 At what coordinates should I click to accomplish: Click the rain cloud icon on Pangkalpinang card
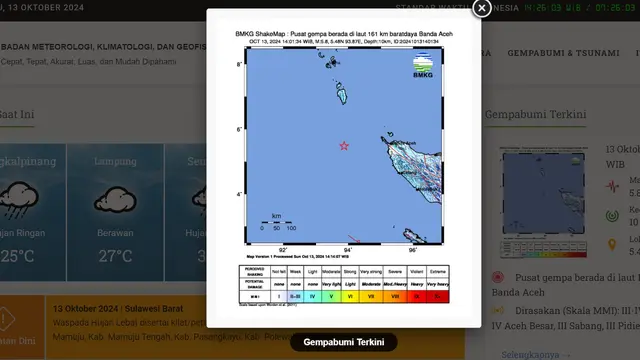pyautogui.click(x=18, y=200)
